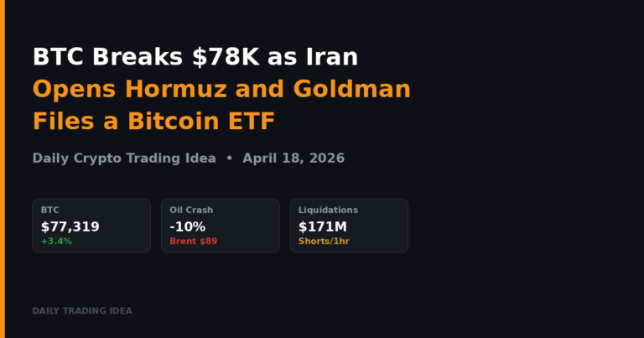Click the orange vertical accent bar
Image resolution: width=644 pixels, height=338 pixels.
(3, 169)
